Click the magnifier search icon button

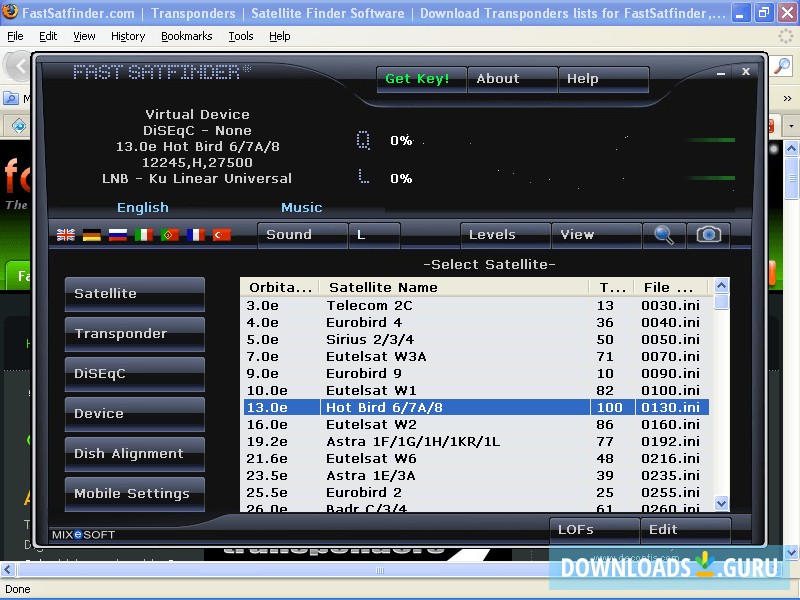coord(664,235)
